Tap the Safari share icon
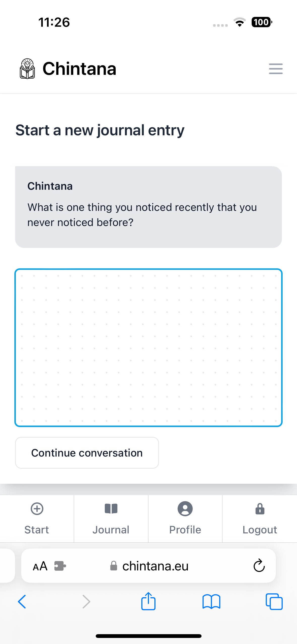The height and width of the screenshot is (644, 297). point(148,601)
